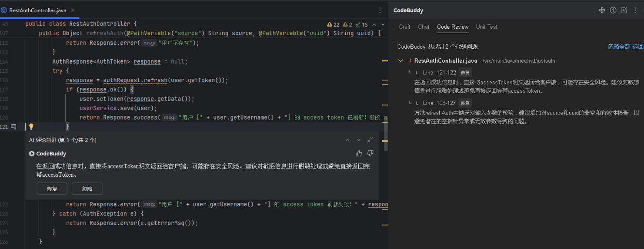Image resolution: width=644 pixels, height=249 pixels.
Task: Select the Line: 121-122 issue entry
Action: (x=439, y=73)
